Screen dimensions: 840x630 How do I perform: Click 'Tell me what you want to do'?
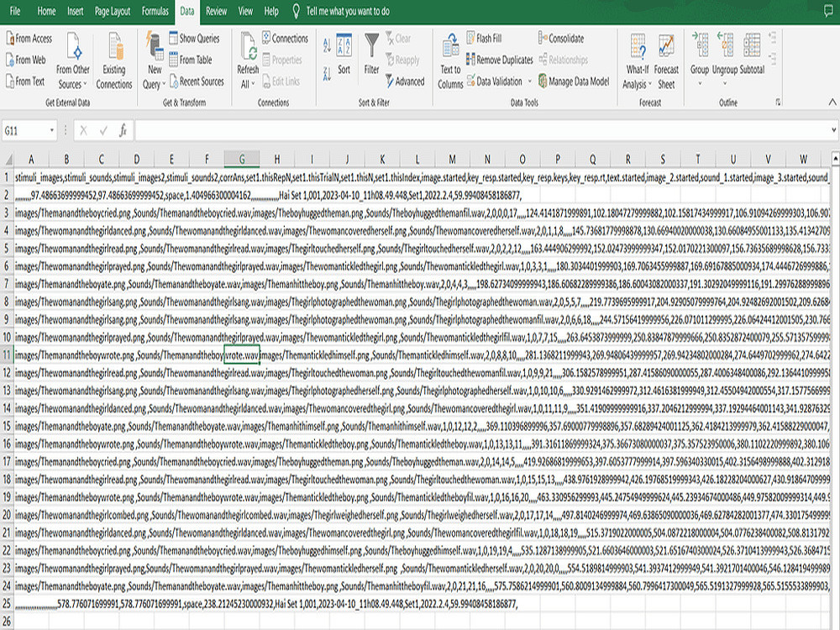coord(348,11)
